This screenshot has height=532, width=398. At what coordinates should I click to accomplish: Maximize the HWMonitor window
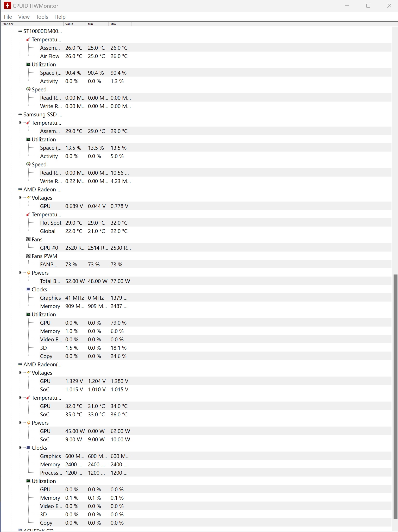[368, 5]
